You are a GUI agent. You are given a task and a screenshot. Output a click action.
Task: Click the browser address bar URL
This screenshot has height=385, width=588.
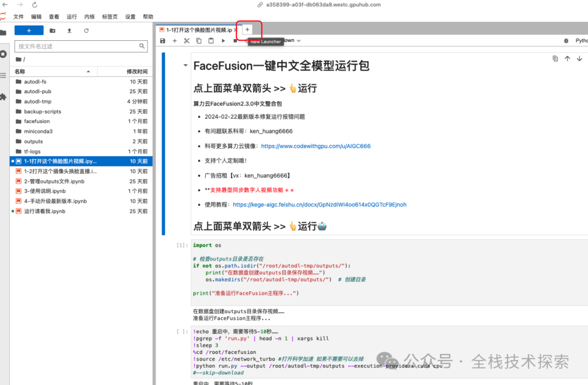point(323,4)
